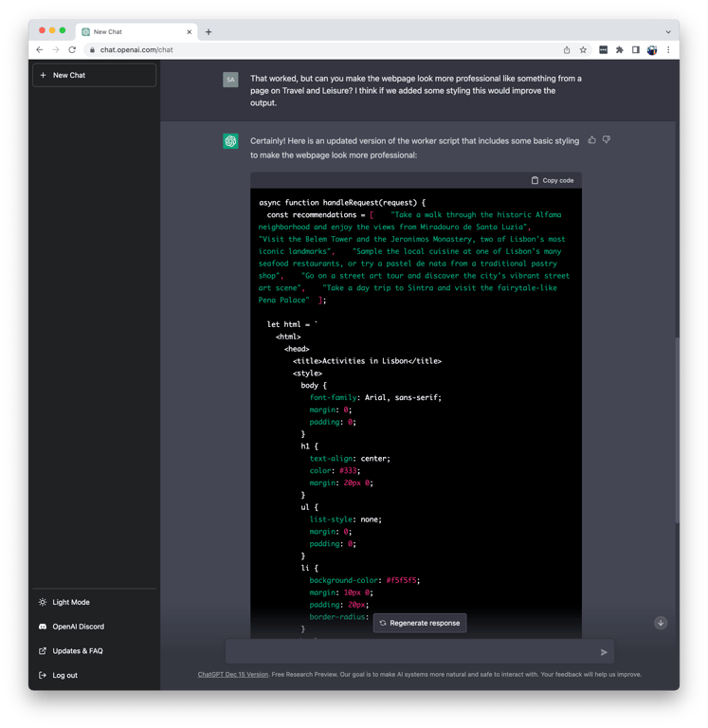Close the New Chat tab
This screenshot has height=728, width=708.
click(189, 32)
